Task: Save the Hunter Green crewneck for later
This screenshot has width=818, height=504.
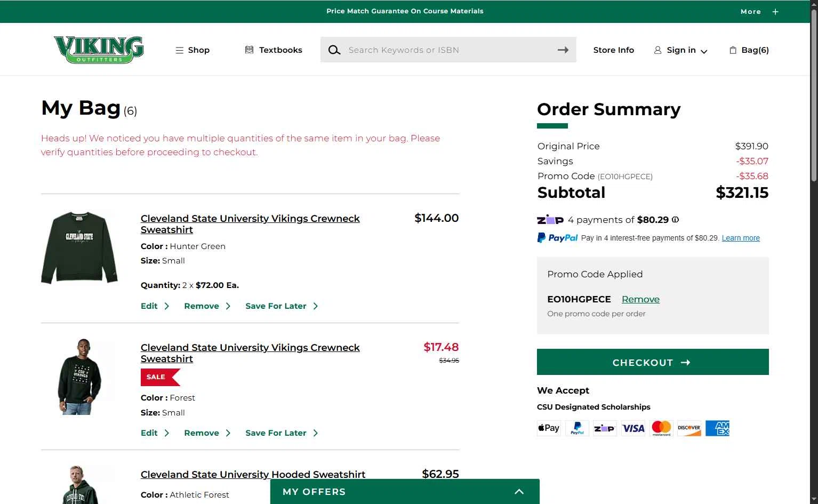Action: coord(276,306)
